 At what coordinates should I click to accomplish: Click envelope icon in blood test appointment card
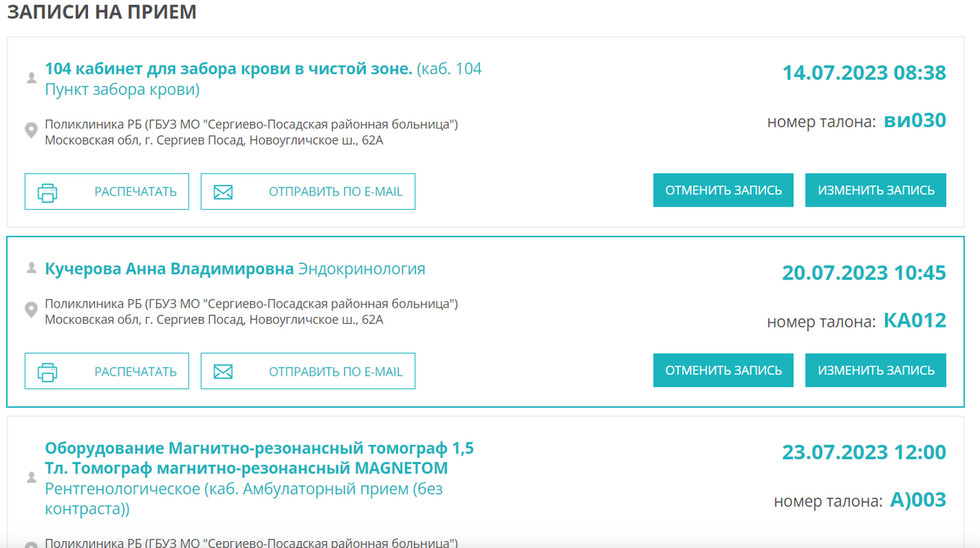pos(223,192)
